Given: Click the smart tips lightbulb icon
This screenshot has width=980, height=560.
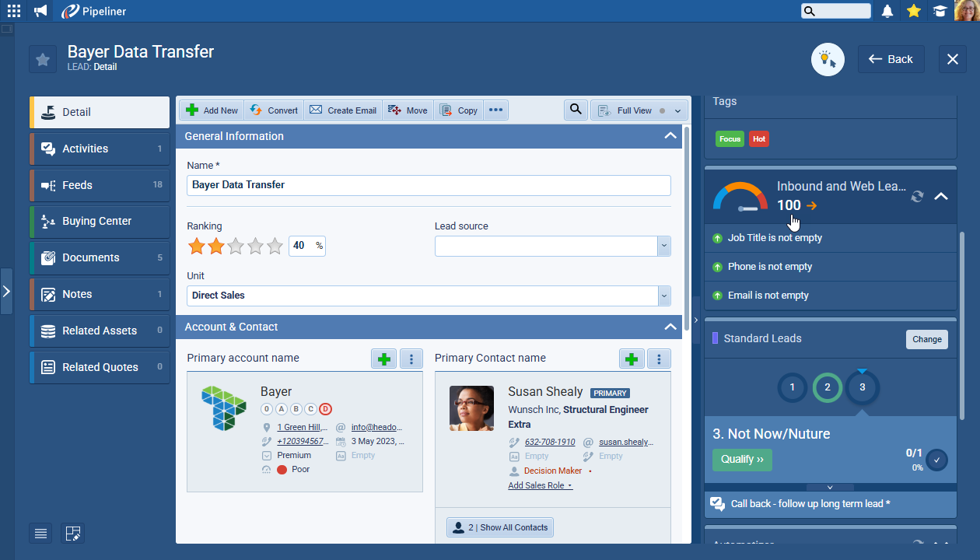Looking at the screenshot, I should pos(828,59).
